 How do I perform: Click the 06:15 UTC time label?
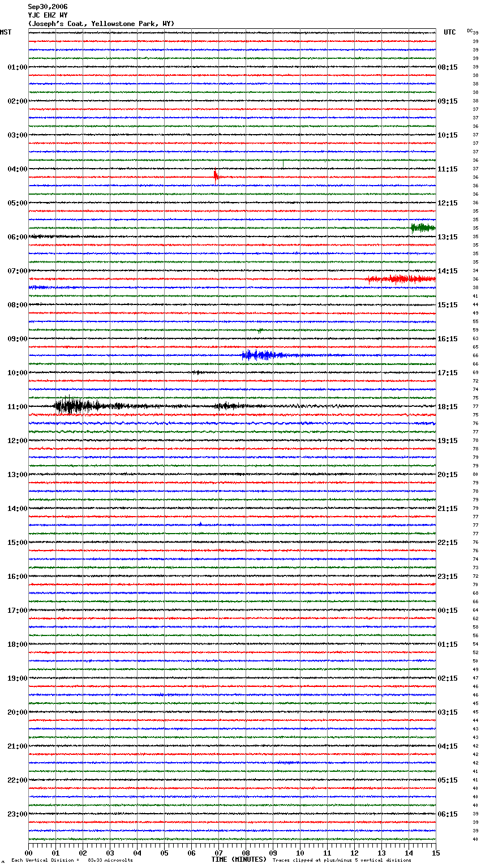448,814
